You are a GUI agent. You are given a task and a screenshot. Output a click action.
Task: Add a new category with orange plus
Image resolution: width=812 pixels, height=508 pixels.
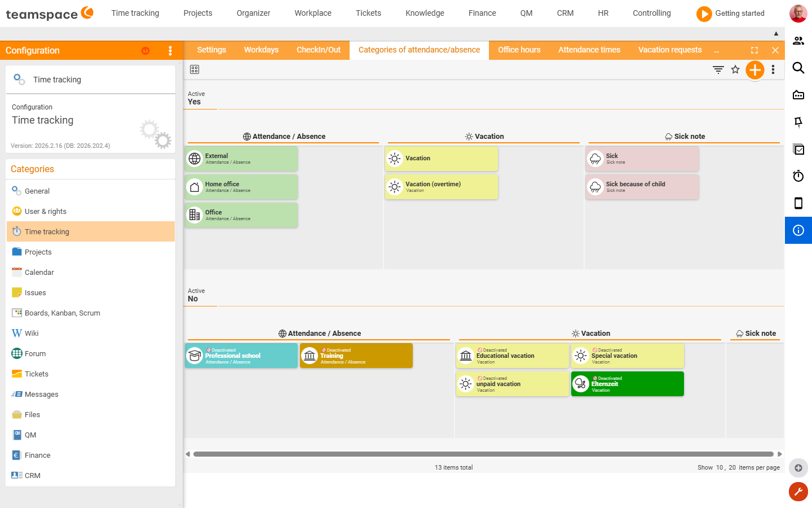tap(755, 70)
